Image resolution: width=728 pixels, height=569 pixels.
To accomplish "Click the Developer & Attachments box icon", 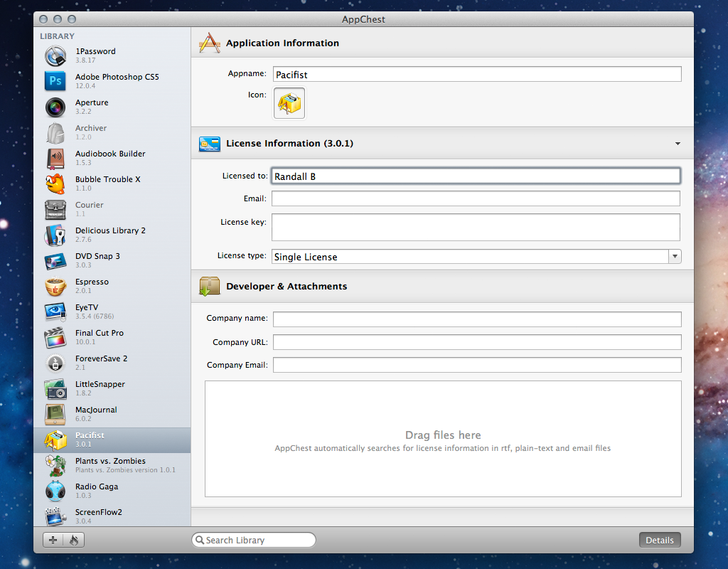I will [x=210, y=286].
